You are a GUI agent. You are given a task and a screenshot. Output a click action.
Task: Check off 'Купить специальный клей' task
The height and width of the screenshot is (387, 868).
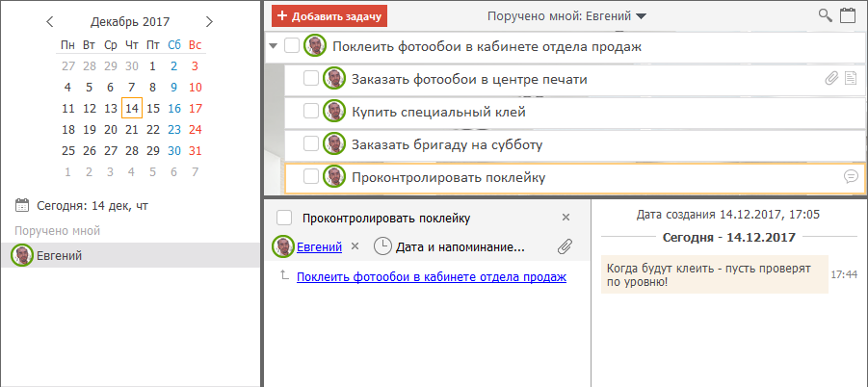tap(311, 112)
